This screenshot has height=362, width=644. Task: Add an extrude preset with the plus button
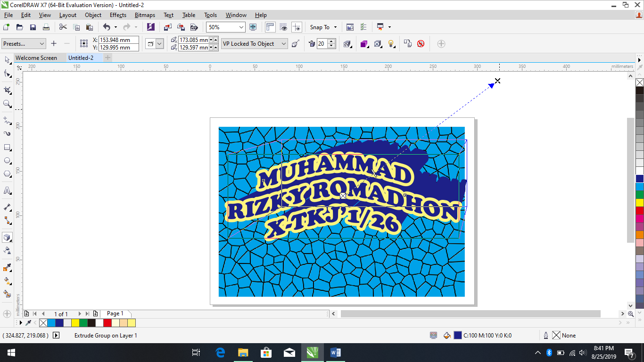54,43
